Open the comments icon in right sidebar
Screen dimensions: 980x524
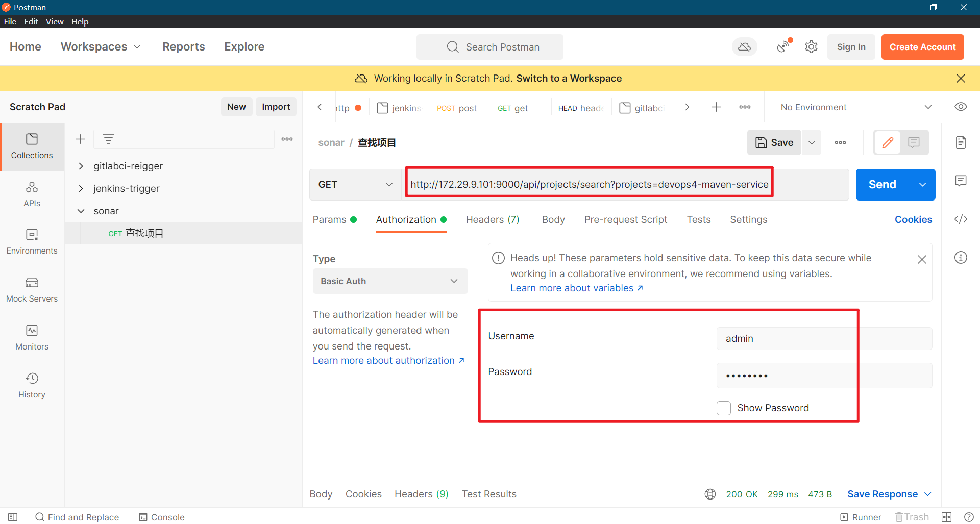point(961,181)
